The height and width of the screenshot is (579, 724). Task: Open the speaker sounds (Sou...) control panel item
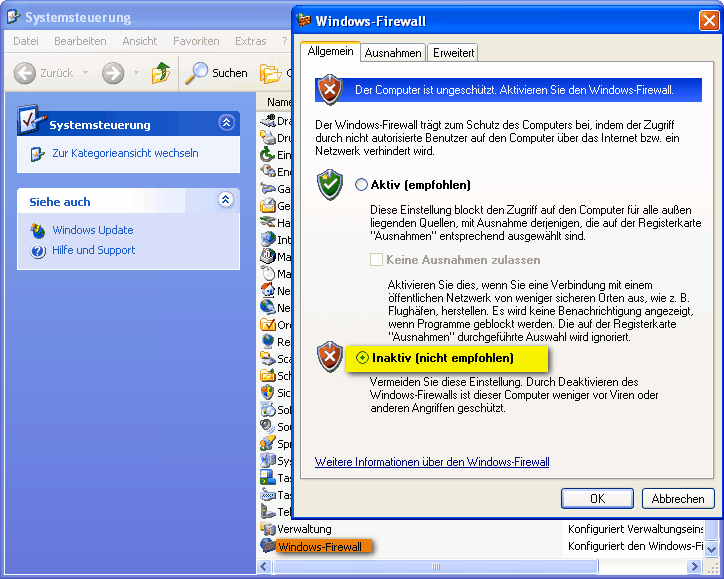(275, 427)
